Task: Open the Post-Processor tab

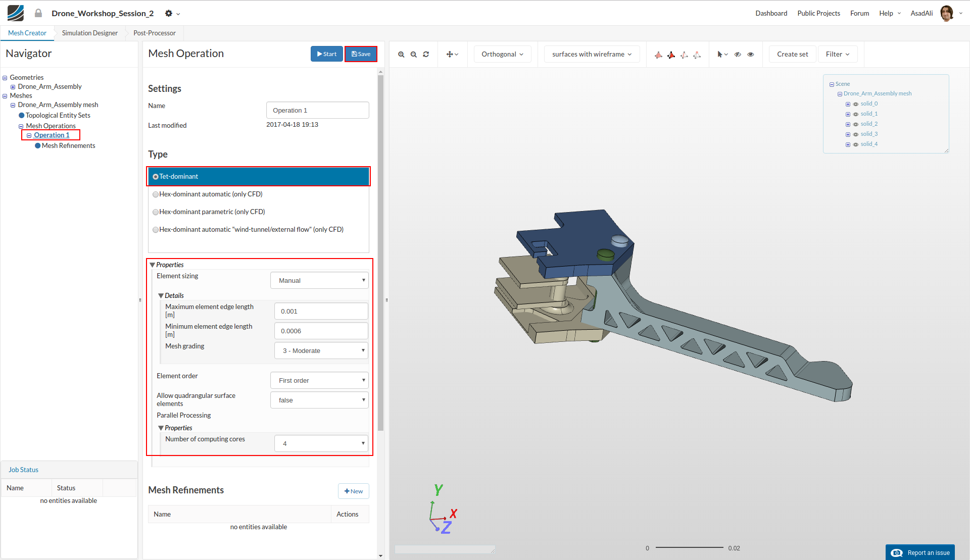Action: point(155,33)
